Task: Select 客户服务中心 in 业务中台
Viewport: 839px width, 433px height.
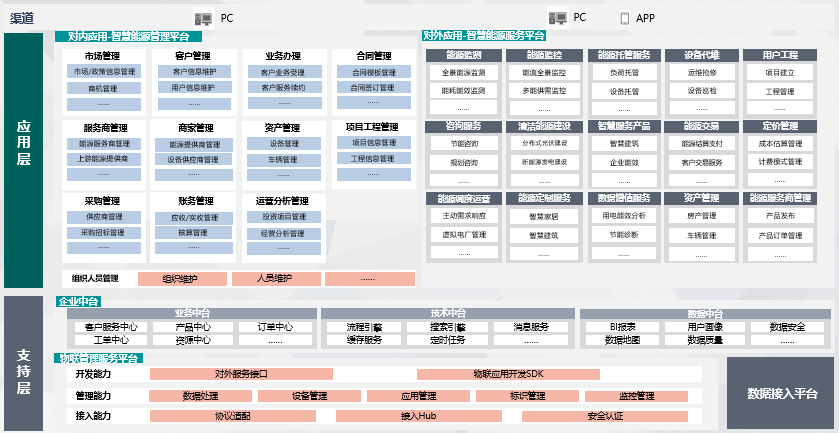Action: tap(111, 327)
